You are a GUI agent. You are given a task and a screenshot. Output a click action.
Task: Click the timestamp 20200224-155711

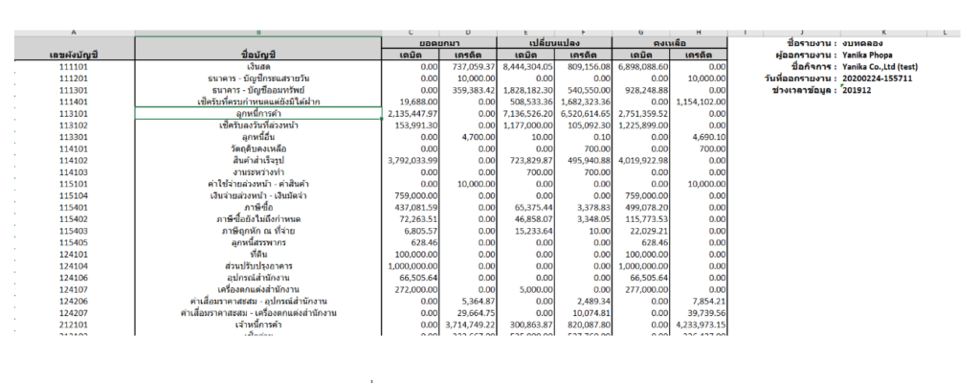877,79
